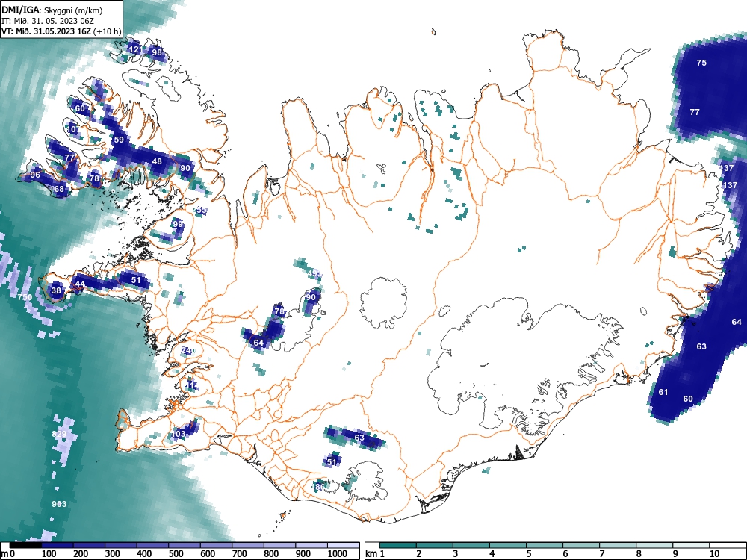Pick the navy swatch between 100 and 200 m
The width and height of the screenshot is (747, 560).
(58, 546)
